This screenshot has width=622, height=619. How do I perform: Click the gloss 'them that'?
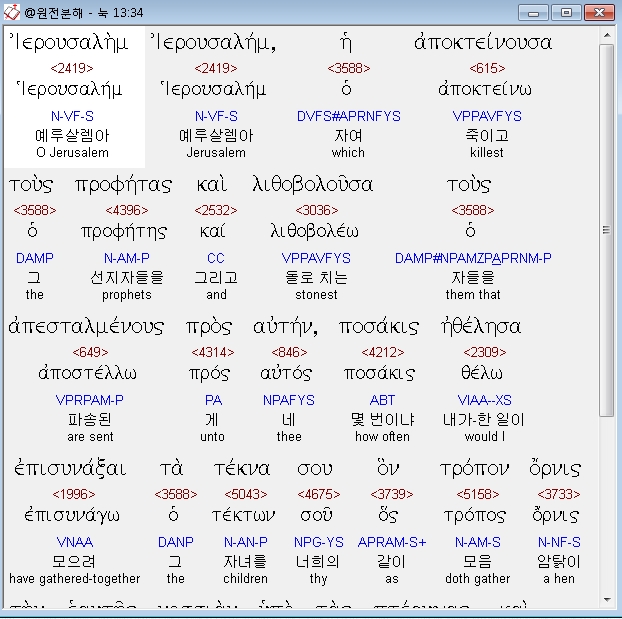click(x=473, y=295)
